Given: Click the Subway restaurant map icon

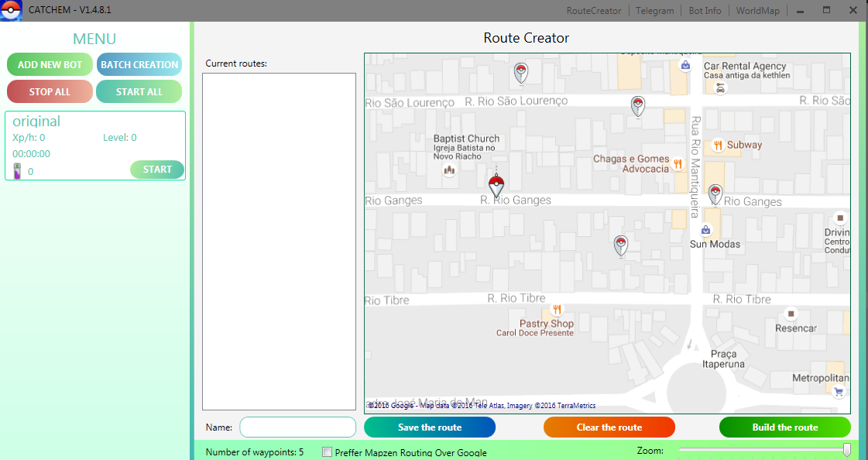Looking at the screenshot, I should click(718, 145).
